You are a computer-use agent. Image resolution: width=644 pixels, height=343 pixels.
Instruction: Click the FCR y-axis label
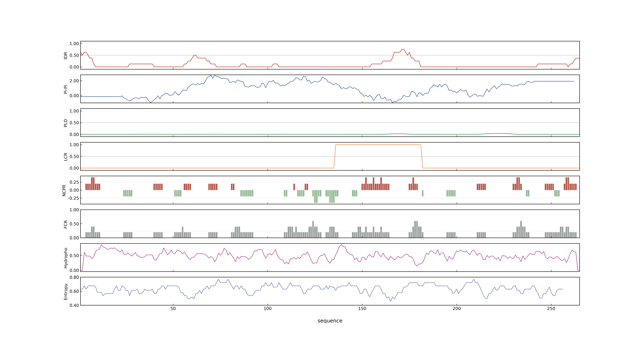click(x=66, y=224)
